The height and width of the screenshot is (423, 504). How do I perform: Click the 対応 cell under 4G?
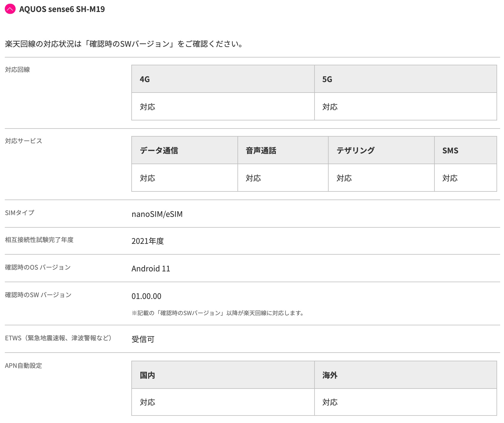(x=223, y=107)
